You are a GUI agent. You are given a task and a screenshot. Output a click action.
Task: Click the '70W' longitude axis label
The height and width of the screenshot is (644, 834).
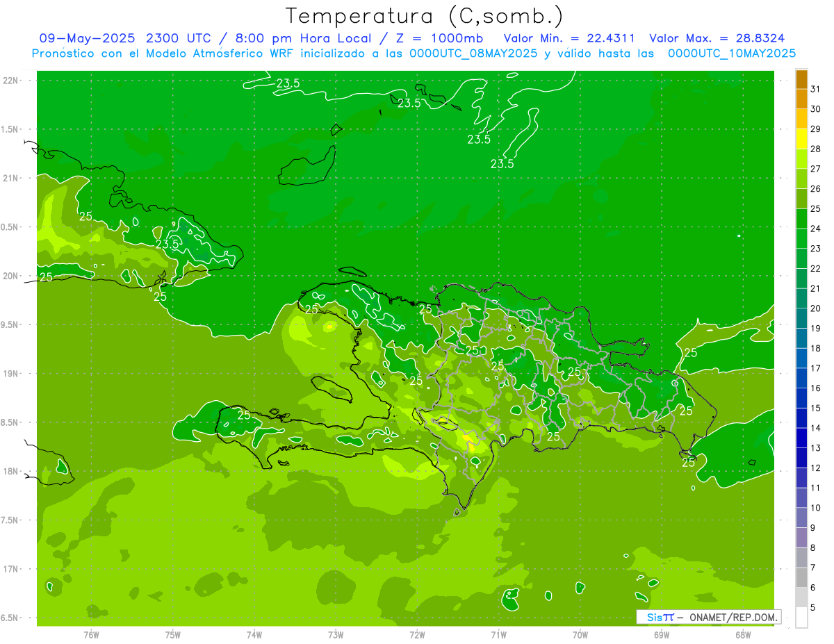coord(580,634)
